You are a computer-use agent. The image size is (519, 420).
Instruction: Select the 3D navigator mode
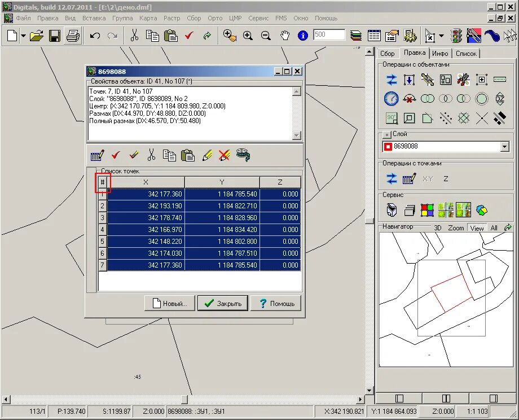coord(438,228)
